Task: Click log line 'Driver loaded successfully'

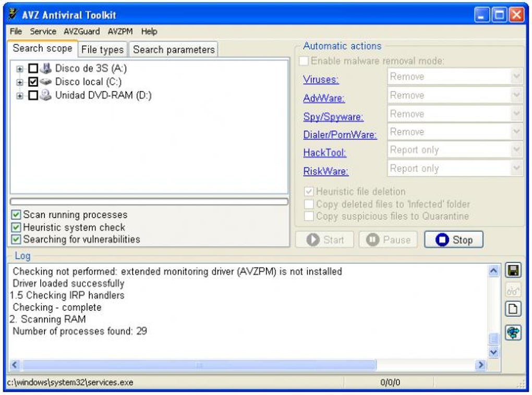Action: click(68, 283)
